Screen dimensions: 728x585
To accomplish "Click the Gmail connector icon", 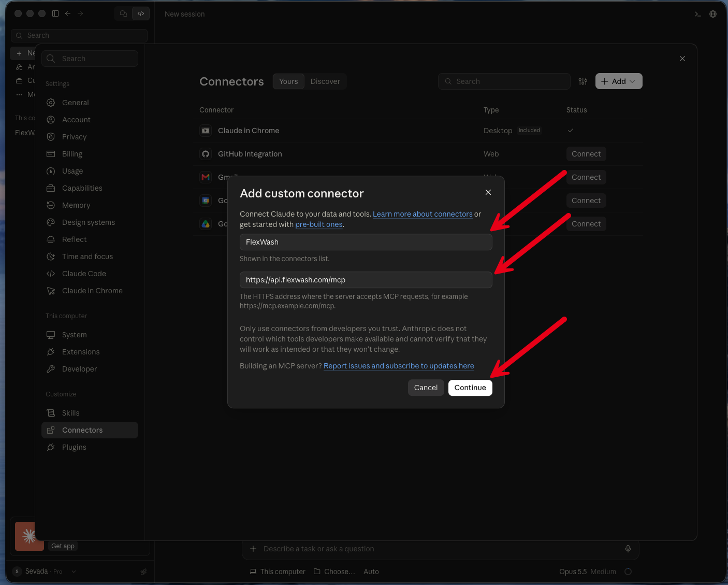I will (206, 177).
